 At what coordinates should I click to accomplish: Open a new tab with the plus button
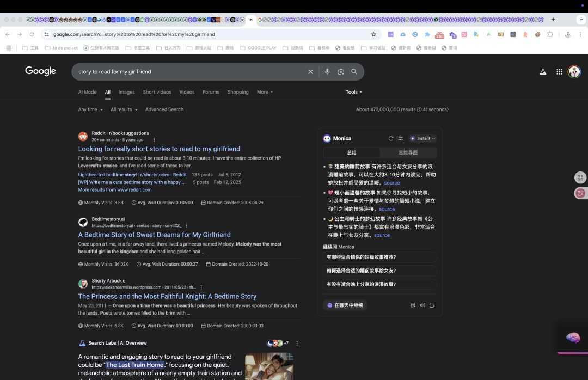click(553, 20)
